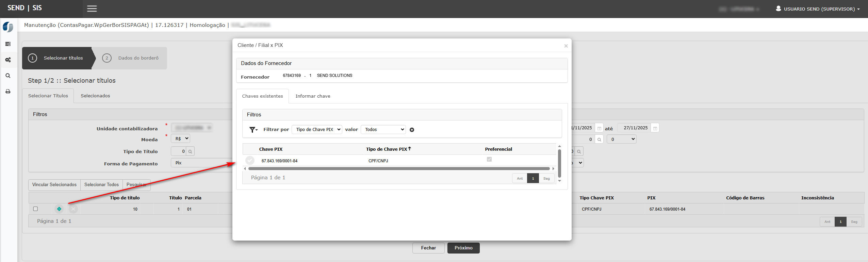Open the list menu icon in sidebar

coord(8,44)
